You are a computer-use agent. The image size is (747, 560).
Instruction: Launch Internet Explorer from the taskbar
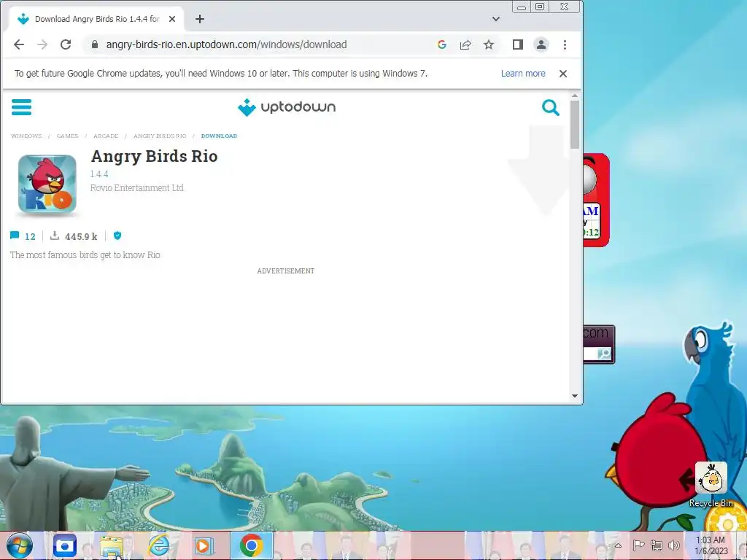click(x=158, y=545)
